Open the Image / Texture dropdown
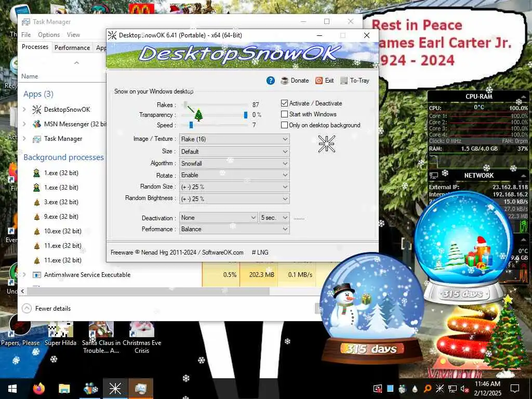This screenshot has width=532, height=399. pos(234,139)
